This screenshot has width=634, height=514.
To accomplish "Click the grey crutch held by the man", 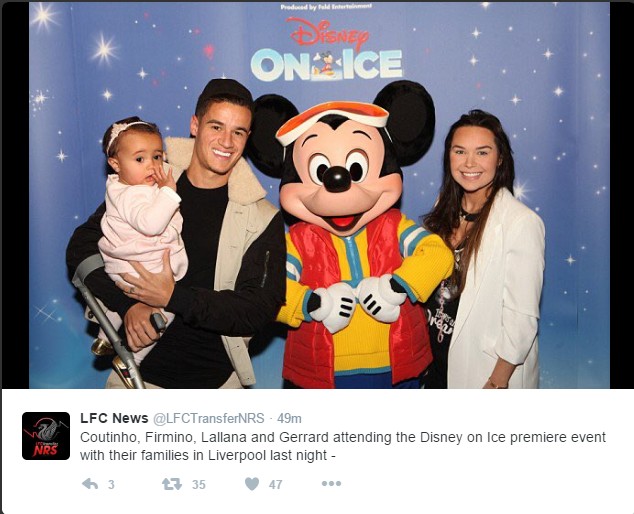I will 109,319.
